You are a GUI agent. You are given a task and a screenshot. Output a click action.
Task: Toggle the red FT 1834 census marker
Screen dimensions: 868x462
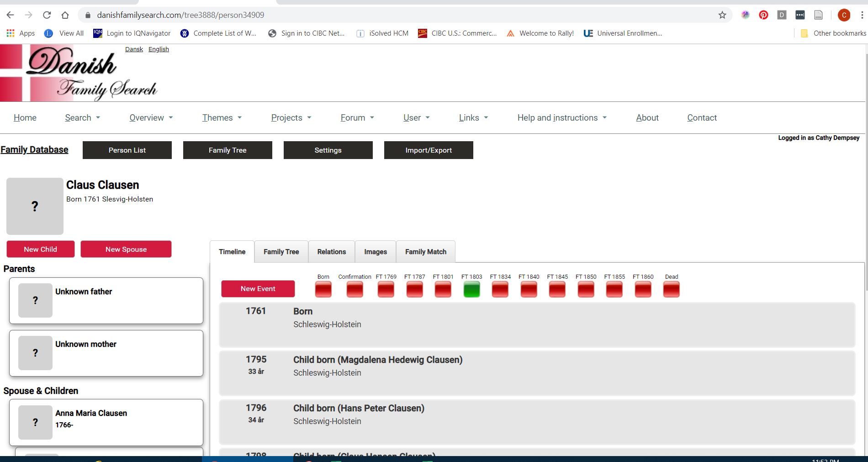coord(500,289)
